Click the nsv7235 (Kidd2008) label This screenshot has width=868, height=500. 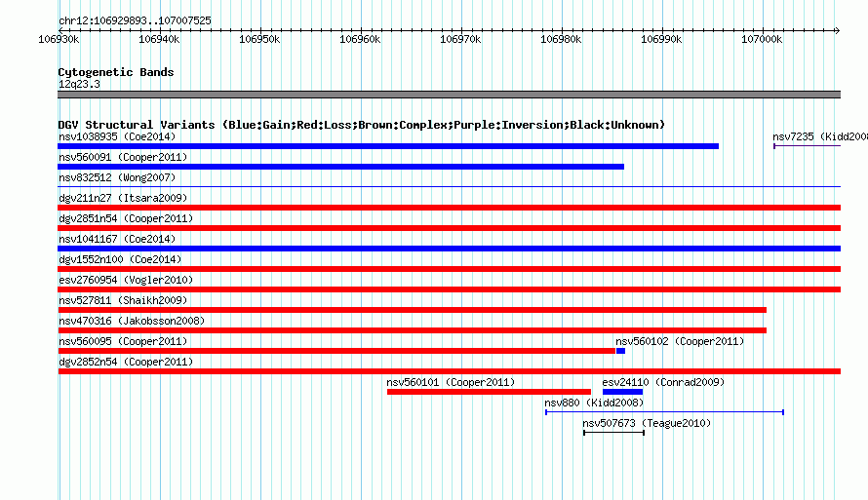click(x=820, y=136)
